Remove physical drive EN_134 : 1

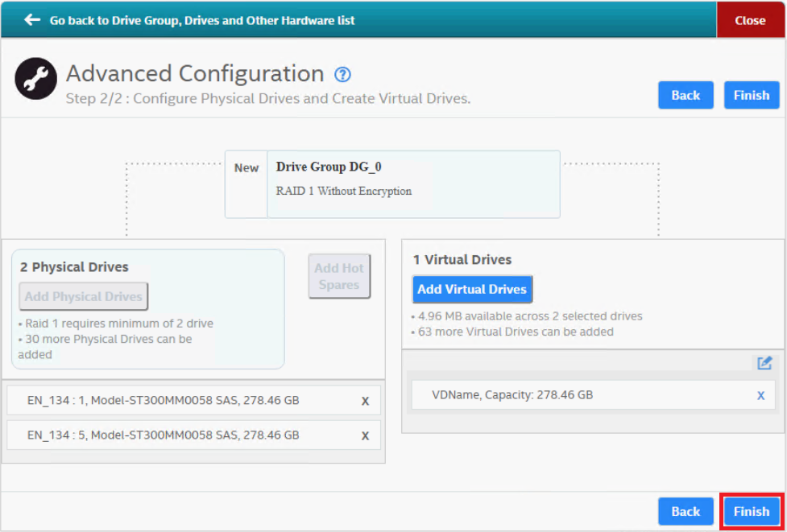365,401
